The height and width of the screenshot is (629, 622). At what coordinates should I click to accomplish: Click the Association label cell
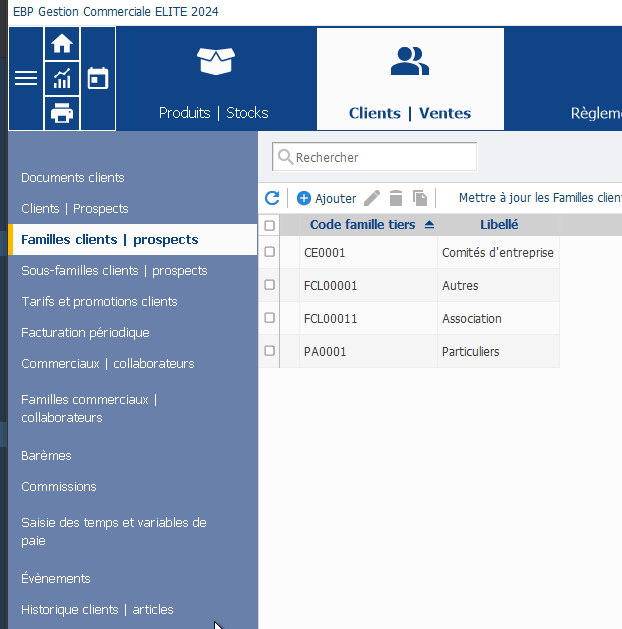pos(498,318)
